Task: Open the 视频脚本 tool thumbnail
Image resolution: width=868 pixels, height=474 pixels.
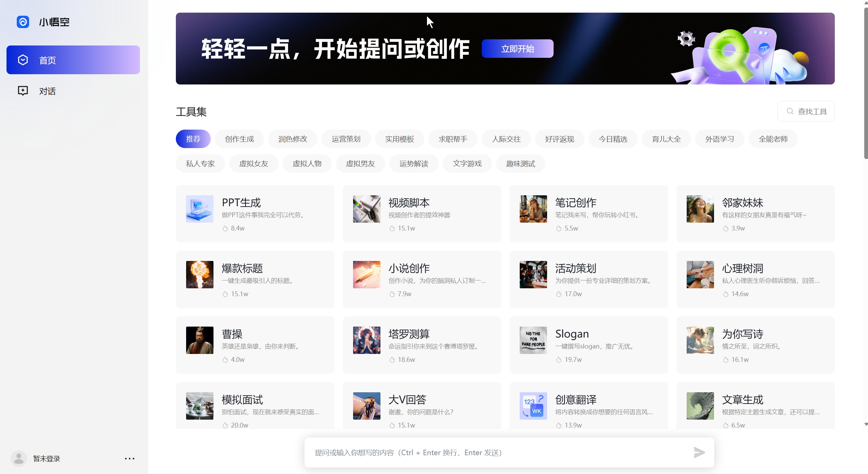Action: point(367,209)
